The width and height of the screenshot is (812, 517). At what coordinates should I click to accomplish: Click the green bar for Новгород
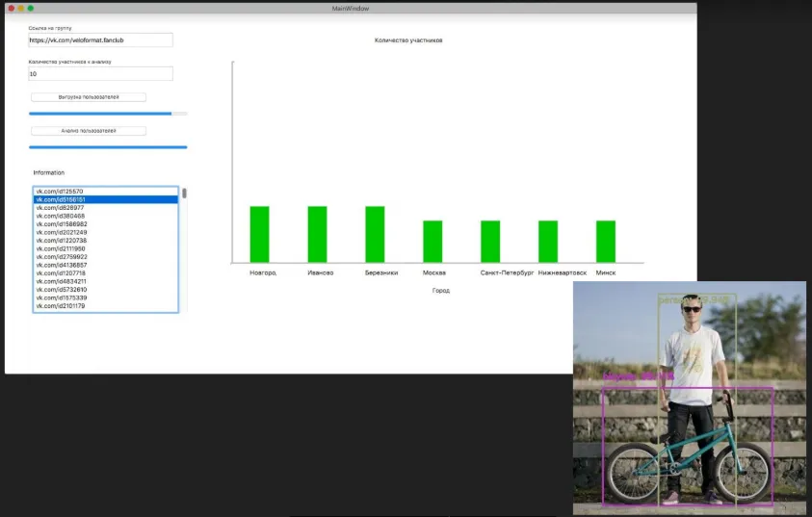click(x=259, y=234)
